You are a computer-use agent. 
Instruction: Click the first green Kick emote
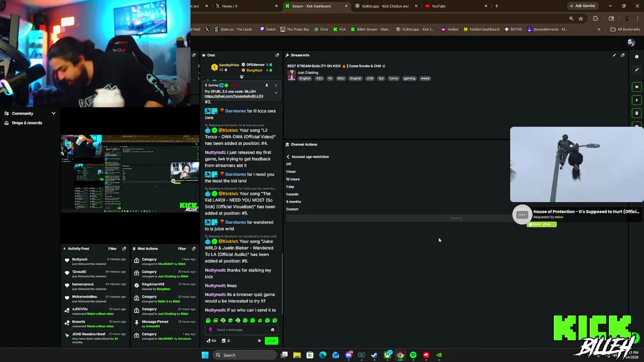pos(208,320)
